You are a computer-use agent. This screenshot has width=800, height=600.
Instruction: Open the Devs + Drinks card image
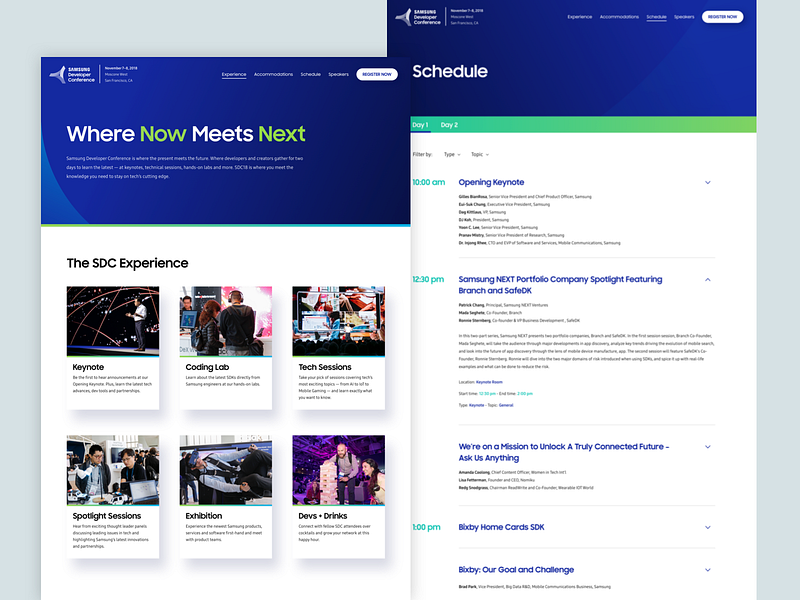click(x=339, y=470)
